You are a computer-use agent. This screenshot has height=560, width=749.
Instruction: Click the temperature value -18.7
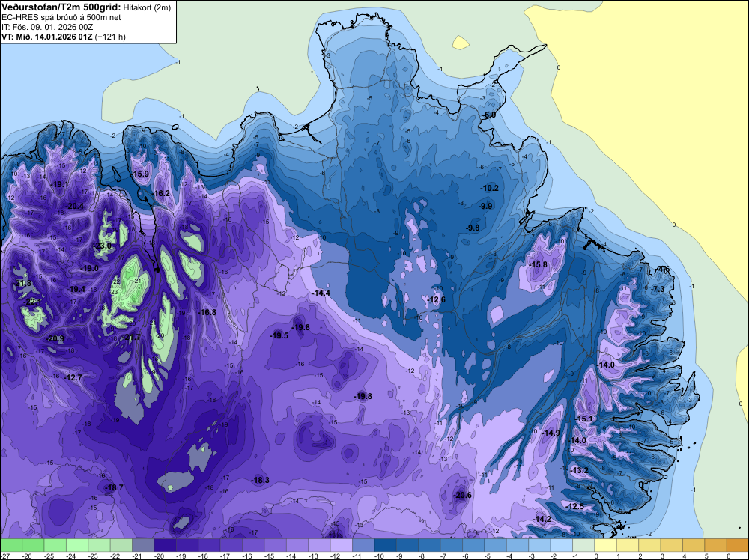coord(115,487)
